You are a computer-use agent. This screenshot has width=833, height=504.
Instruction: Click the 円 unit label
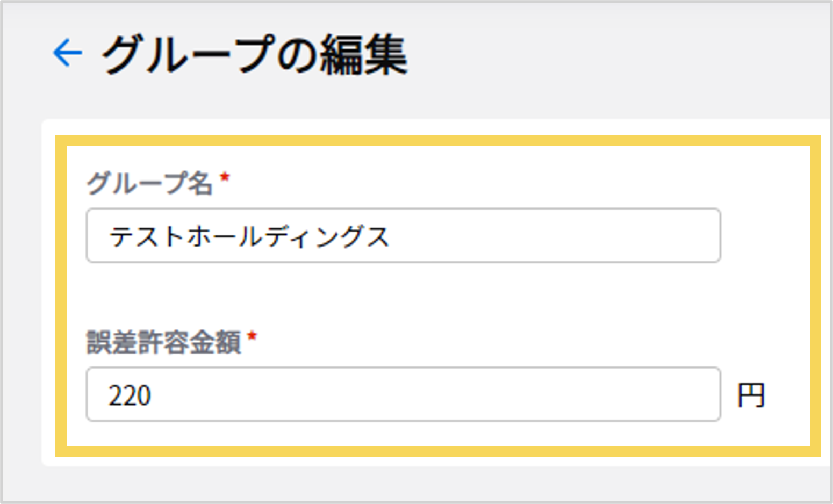tap(751, 396)
